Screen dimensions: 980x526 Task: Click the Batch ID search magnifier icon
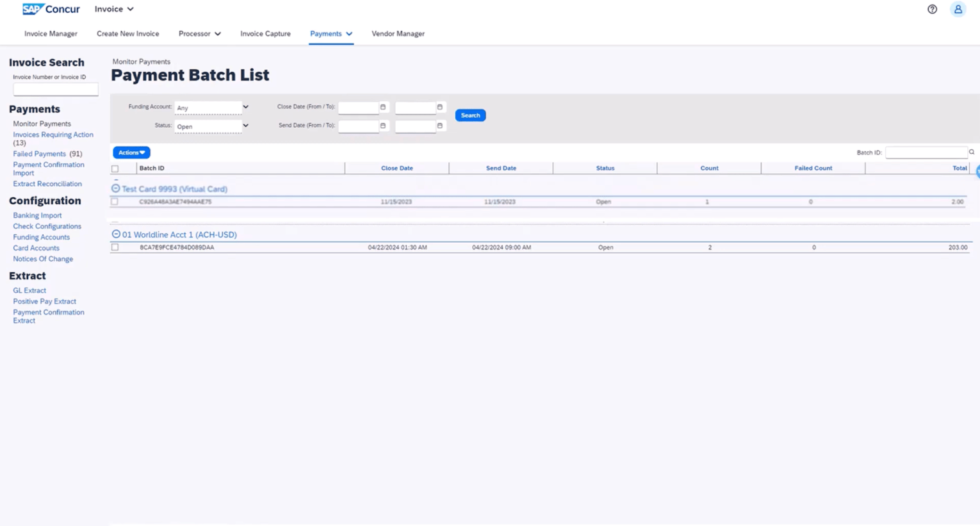click(972, 152)
